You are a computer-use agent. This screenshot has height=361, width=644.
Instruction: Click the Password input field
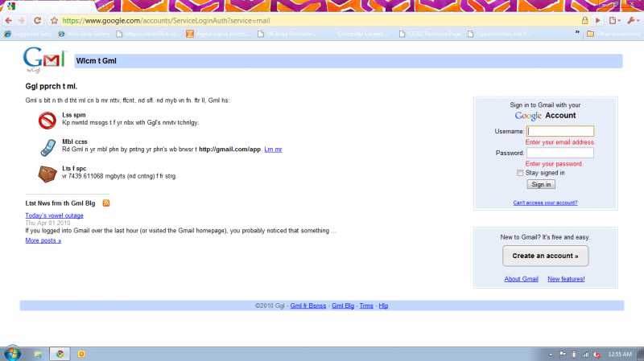pos(560,153)
